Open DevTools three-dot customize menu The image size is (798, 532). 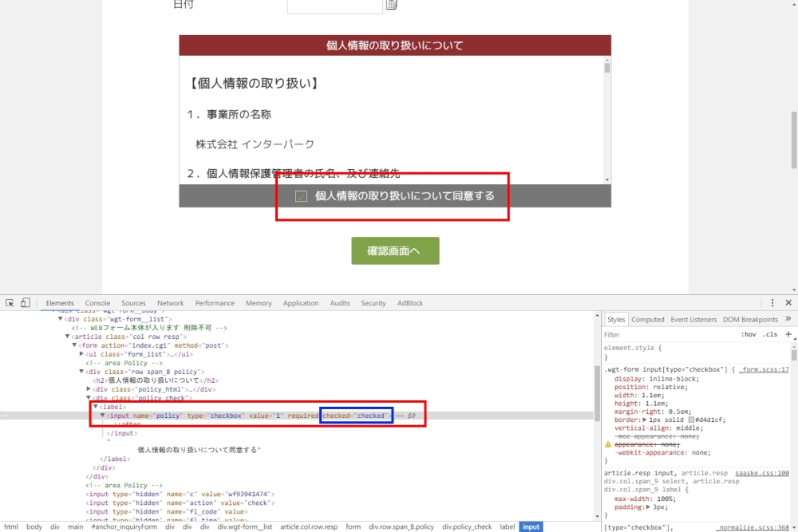(x=772, y=303)
